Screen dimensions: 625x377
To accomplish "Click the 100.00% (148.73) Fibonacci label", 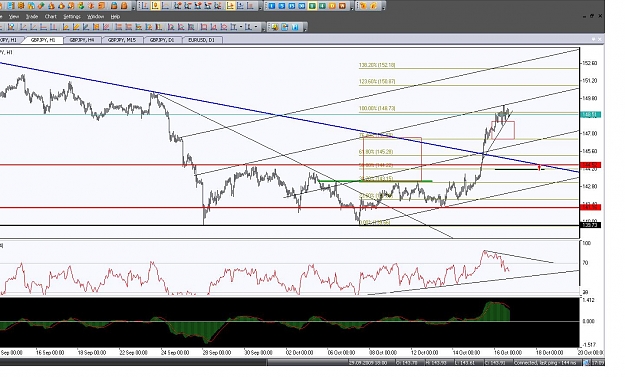I will [377, 108].
